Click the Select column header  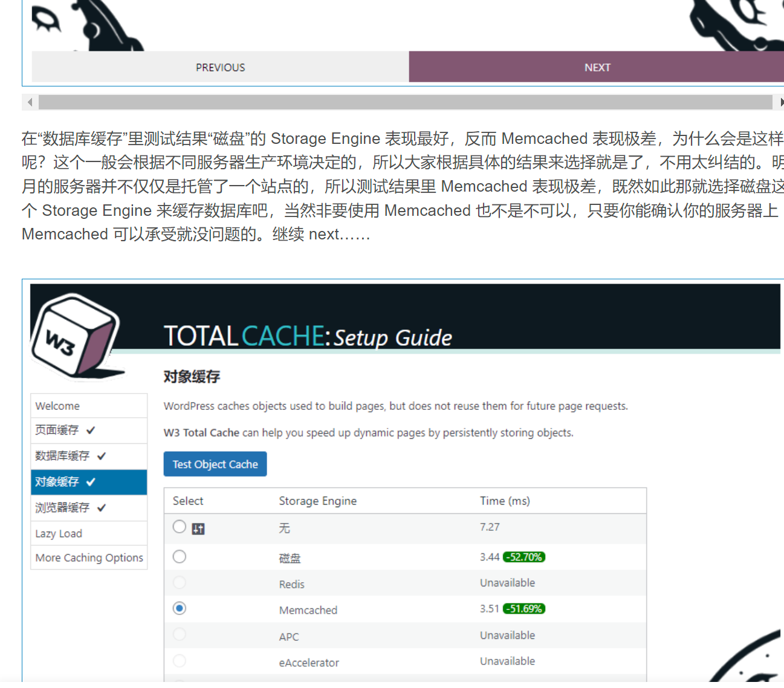[188, 501]
